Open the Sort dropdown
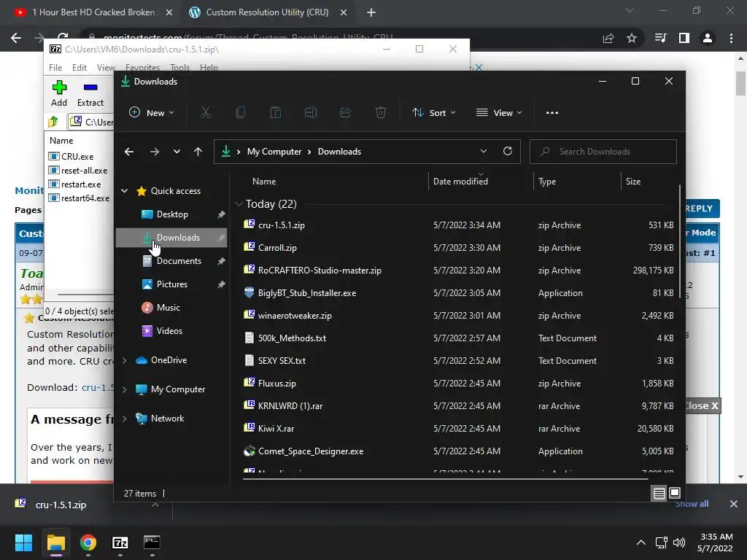The image size is (747, 560). [x=434, y=113]
